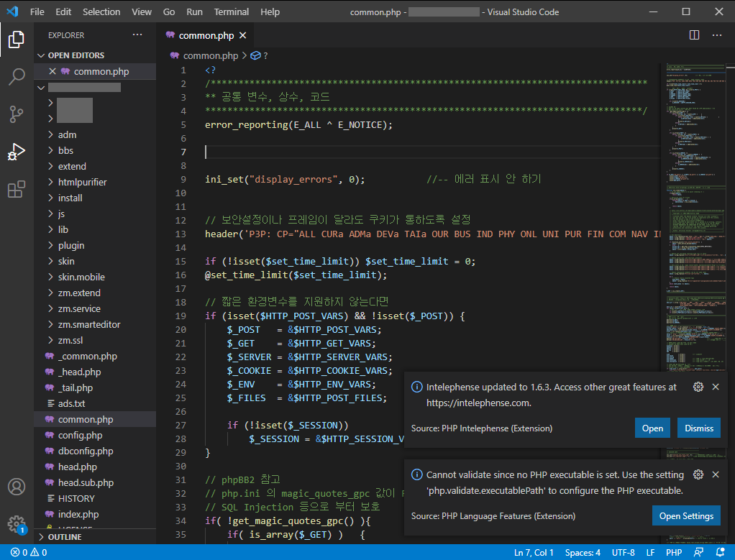
Task: Click Dismiss on the Intelephense notification
Action: pos(698,428)
